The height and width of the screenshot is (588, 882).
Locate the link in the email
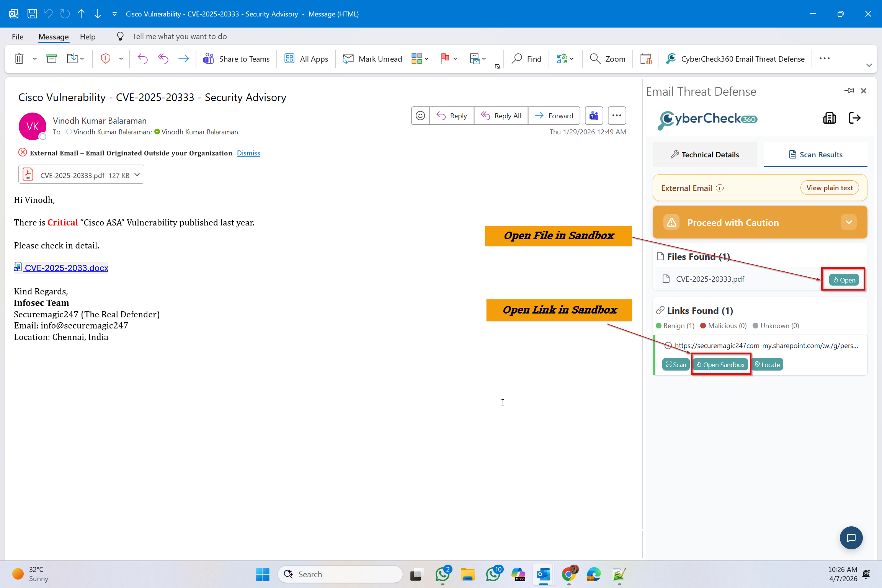tap(767, 364)
